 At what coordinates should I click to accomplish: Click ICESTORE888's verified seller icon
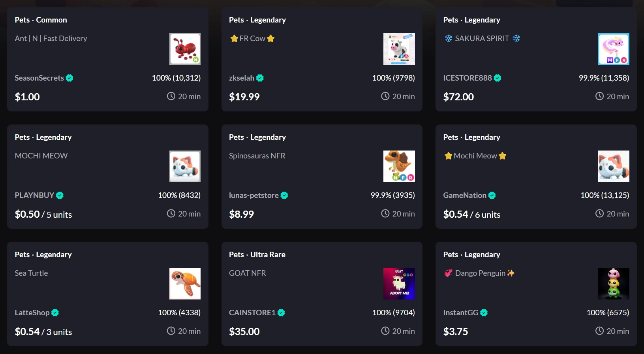click(498, 78)
